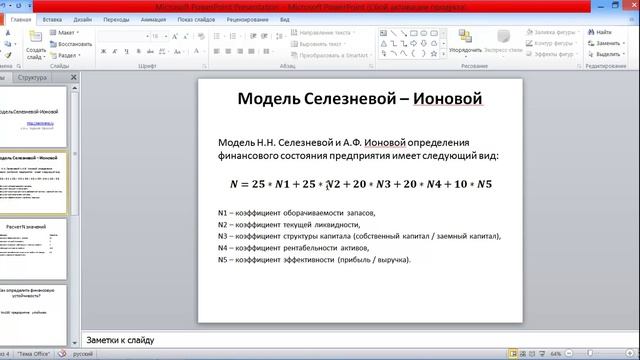This screenshot has width=640, height=360.
Task: Select straight line shape in gallery
Action: click(x=393, y=33)
